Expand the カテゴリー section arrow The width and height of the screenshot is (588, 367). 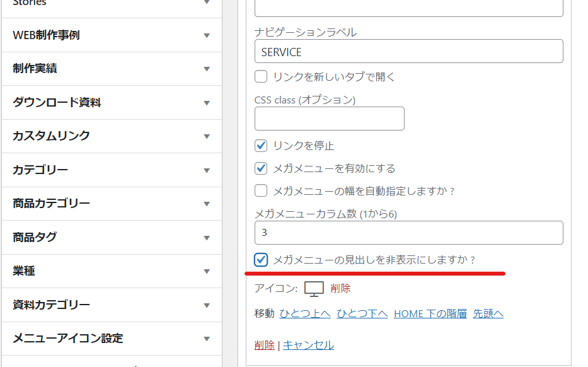pyautogui.click(x=207, y=170)
